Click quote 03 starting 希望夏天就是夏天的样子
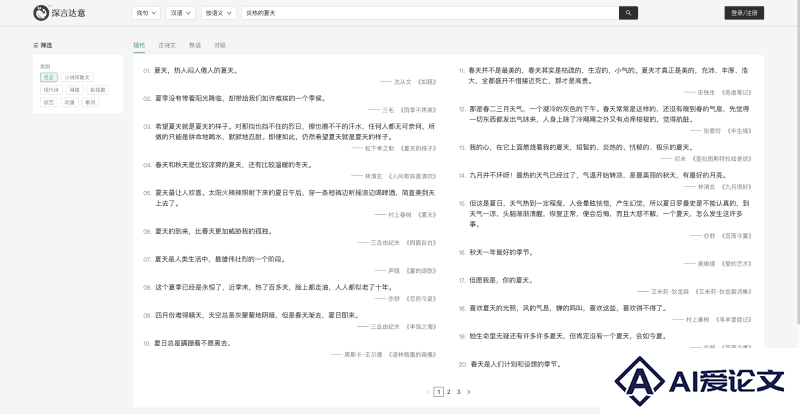Image resolution: width=800 pixels, height=414 pixels. pos(295,131)
